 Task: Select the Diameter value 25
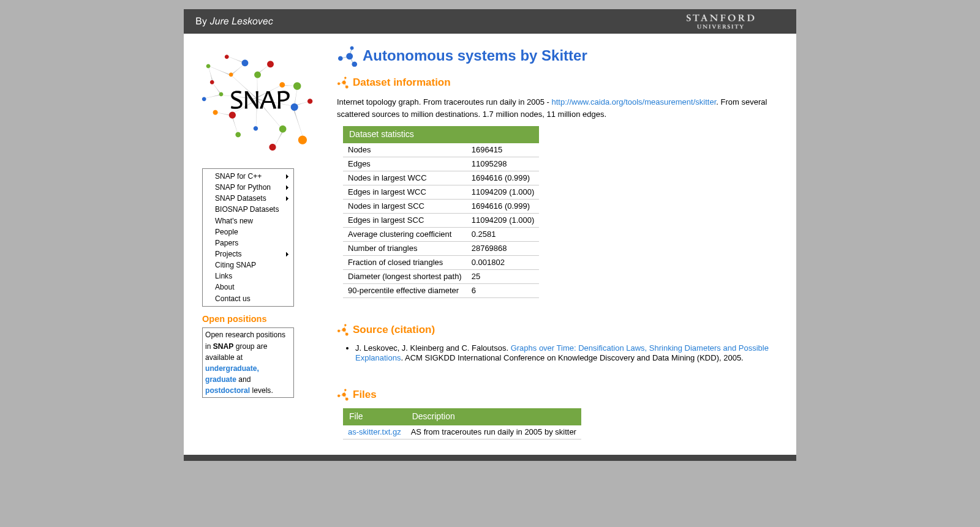[476, 277]
